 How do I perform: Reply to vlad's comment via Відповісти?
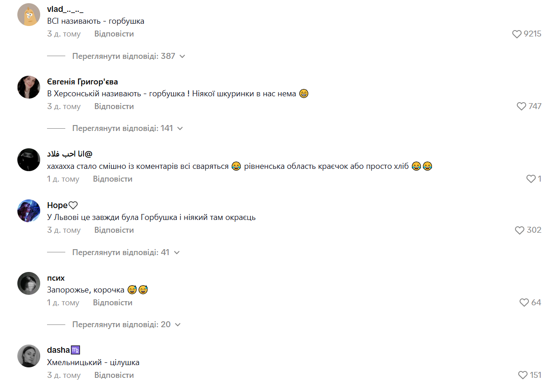click(x=114, y=34)
